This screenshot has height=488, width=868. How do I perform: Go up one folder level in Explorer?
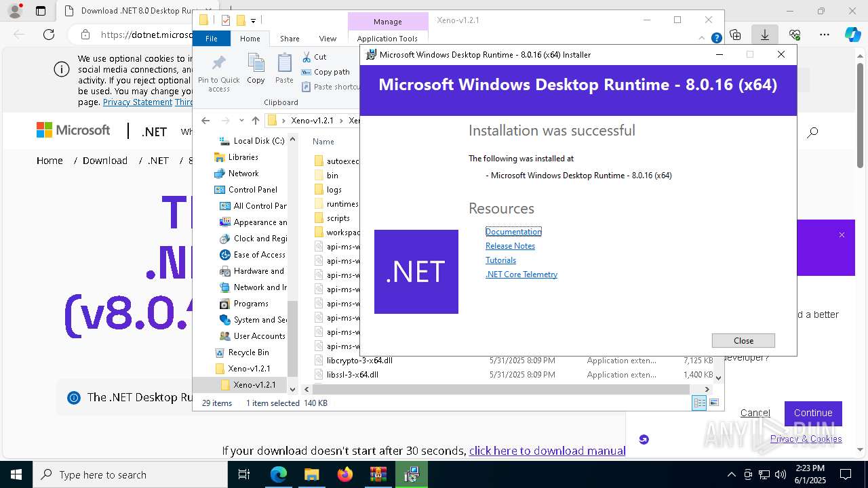255,121
